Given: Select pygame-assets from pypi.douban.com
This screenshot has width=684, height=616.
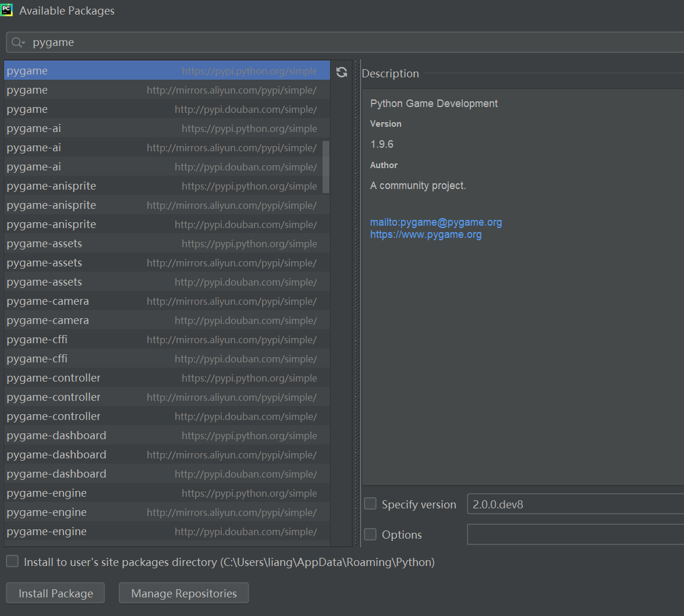Looking at the screenshot, I should (167, 282).
